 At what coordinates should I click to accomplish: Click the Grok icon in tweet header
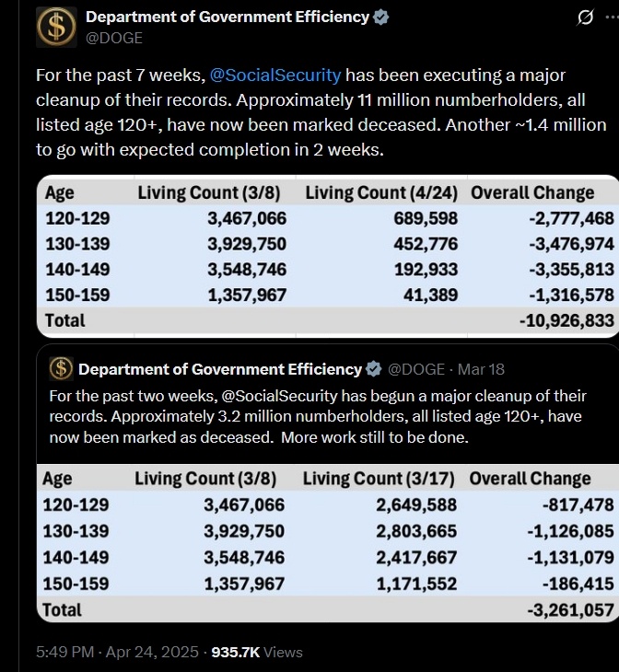click(585, 17)
